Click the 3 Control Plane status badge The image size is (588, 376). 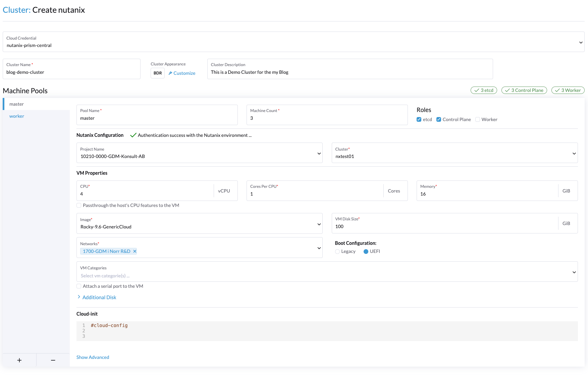tap(524, 90)
